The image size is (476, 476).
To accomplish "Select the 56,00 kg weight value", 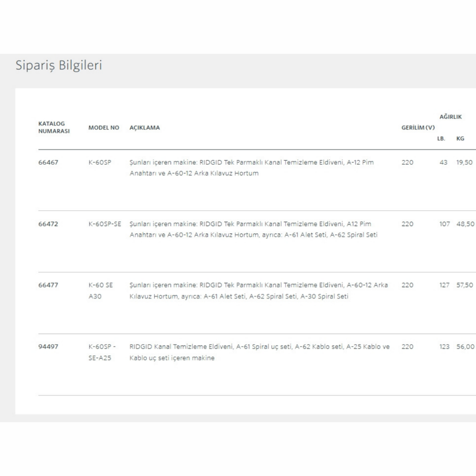I will tap(465, 347).
